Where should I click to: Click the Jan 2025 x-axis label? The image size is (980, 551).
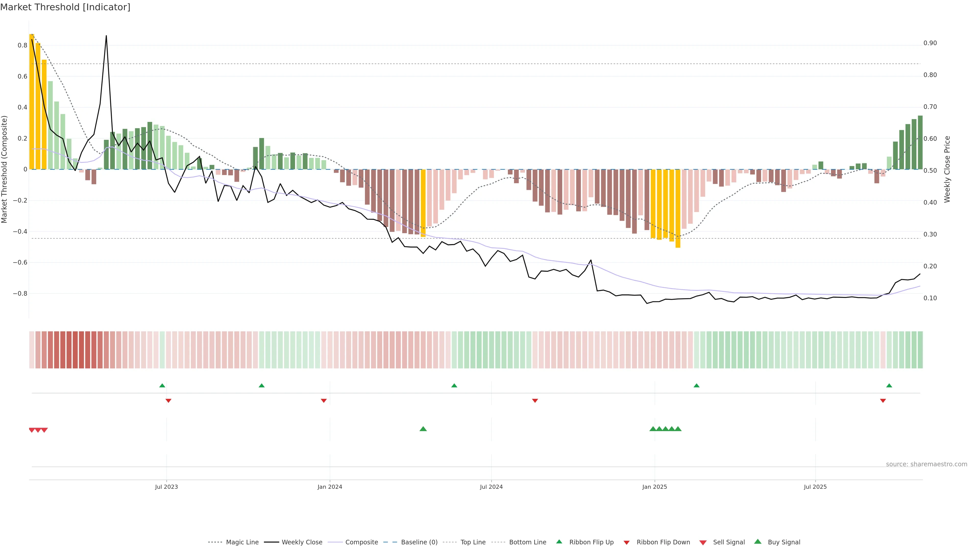(654, 487)
